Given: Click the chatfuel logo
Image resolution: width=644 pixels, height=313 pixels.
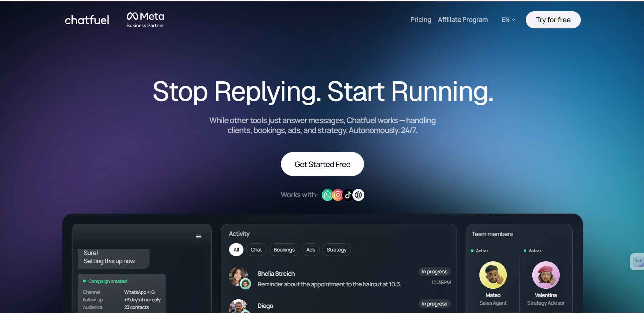Looking at the screenshot, I should click(87, 20).
